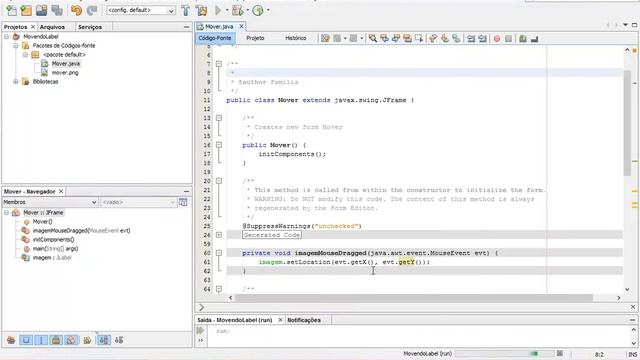Toggle Show Inherited Members in Navigator
The width and height of the screenshot is (640, 360).
(11, 340)
